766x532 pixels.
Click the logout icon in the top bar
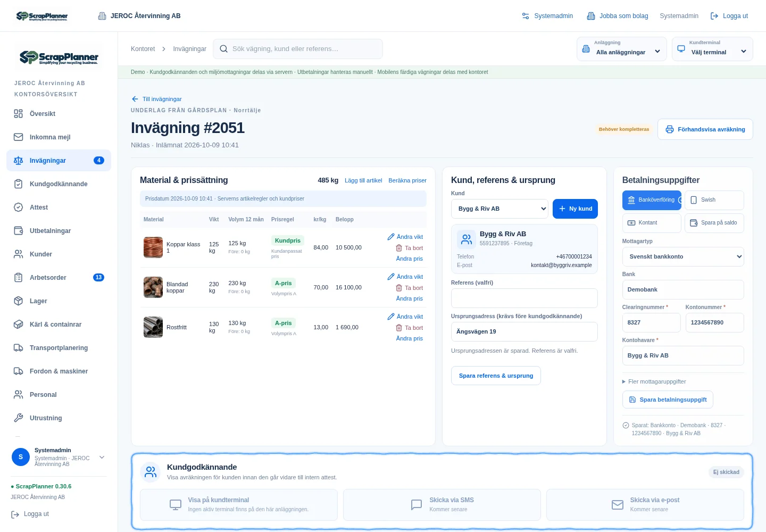coord(714,16)
